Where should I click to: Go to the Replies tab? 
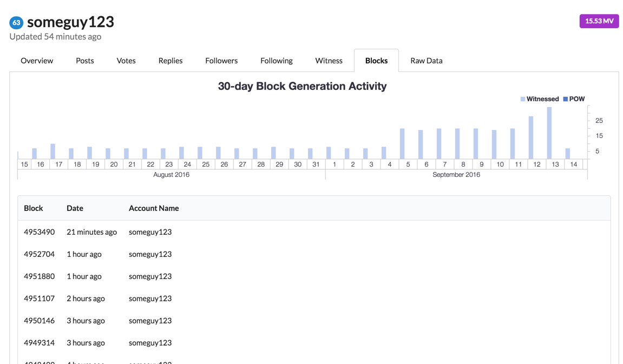click(170, 61)
